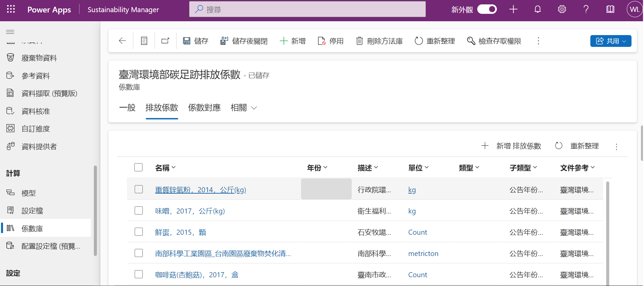This screenshot has width=644, height=286.
Task: Click the 搜尋 search box
Action: [307, 9]
